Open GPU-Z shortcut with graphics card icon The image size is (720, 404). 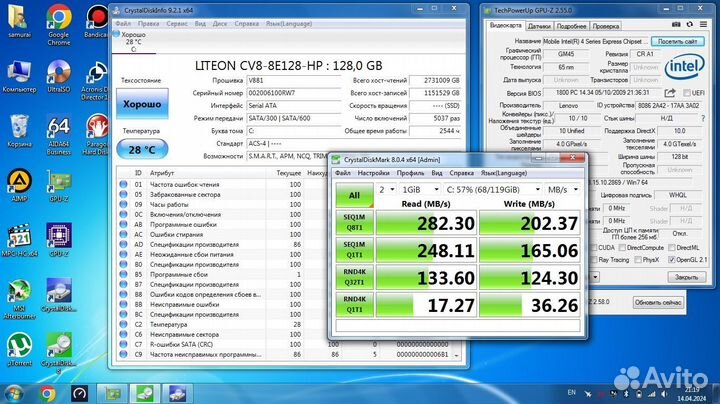point(59,185)
